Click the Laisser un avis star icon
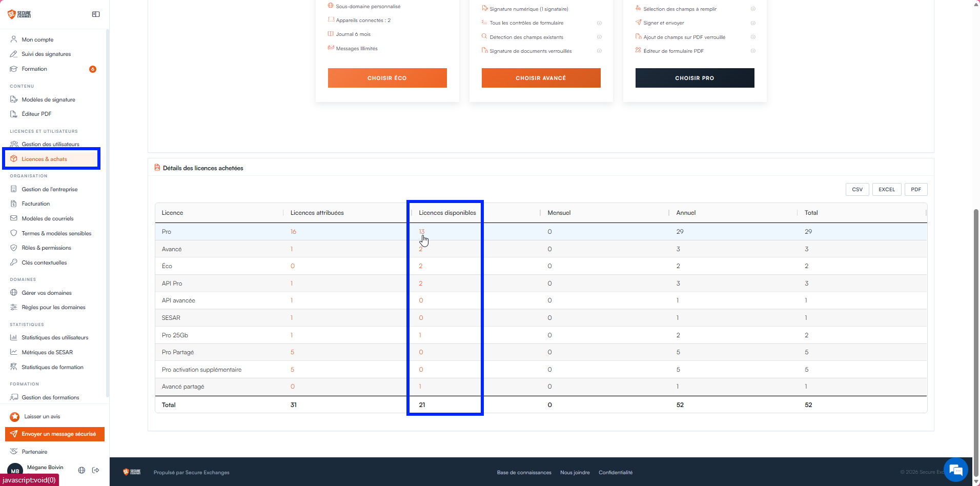This screenshot has height=486, width=980. tap(15, 417)
